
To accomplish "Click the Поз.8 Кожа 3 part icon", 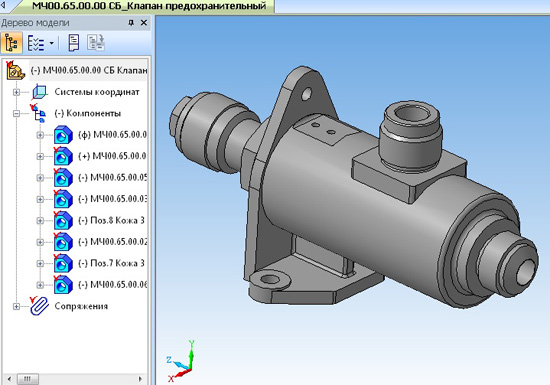I will click(x=63, y=221).
